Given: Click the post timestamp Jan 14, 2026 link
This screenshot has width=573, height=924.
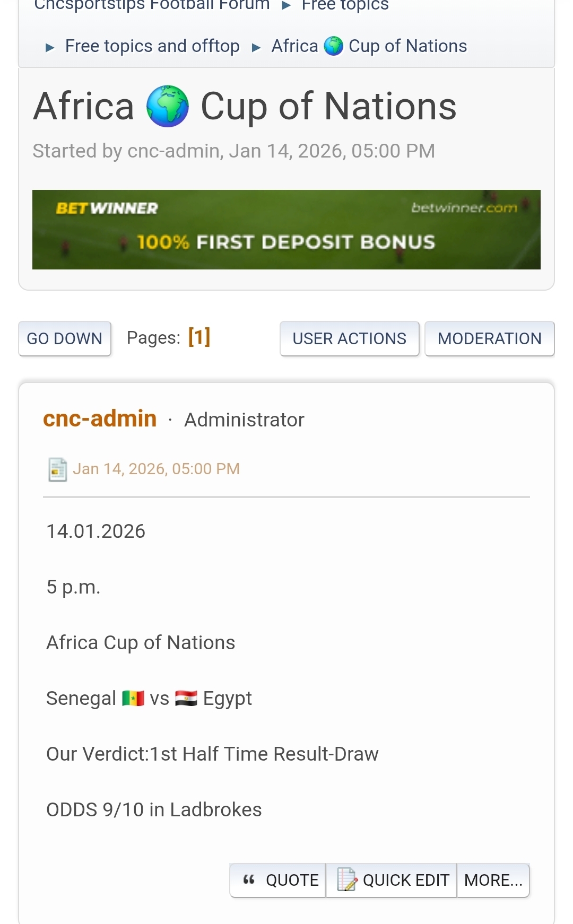Looking at the screenshot, I should [156, 469].
